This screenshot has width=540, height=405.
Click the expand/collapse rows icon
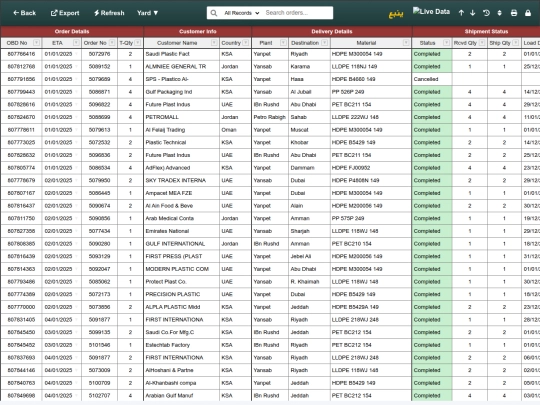coord(499,13)
